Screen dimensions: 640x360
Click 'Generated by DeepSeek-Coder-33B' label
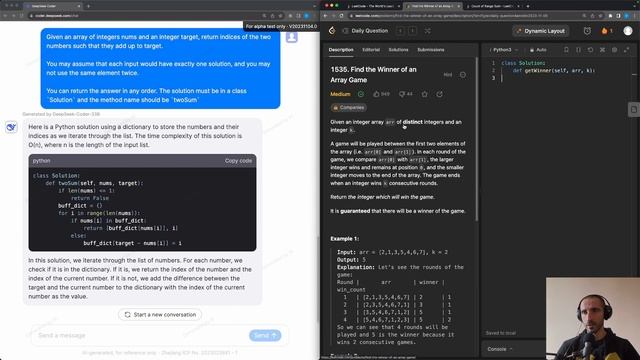click(61, 114)
